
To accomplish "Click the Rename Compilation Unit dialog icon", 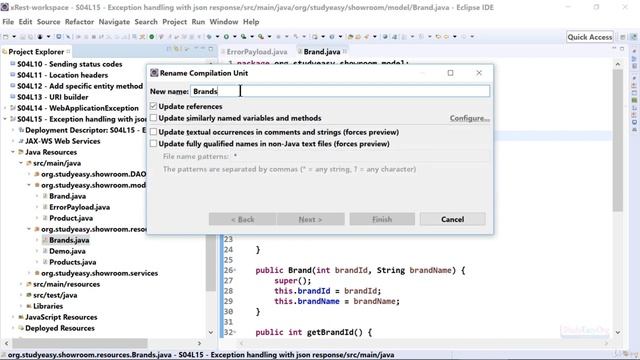I will click(154, 73).
